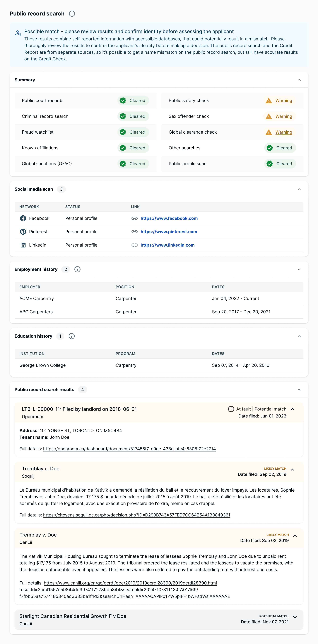Expand the Starlight Canadian Residential Growth record

click(295, 617)
